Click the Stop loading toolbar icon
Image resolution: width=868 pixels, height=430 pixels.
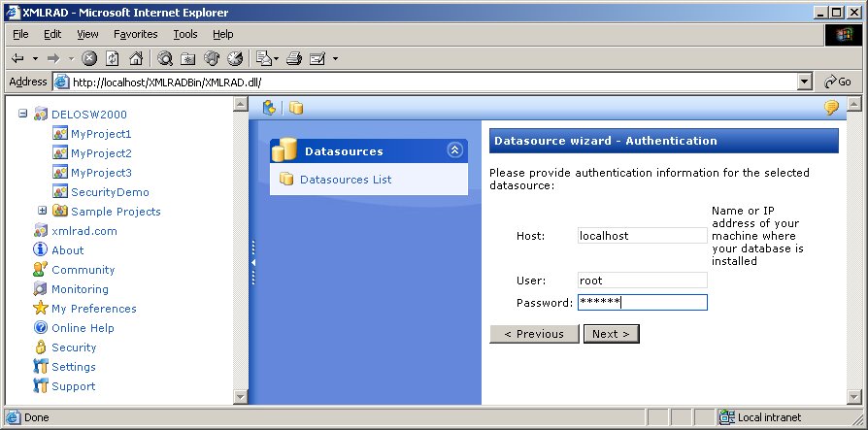(x=89, y=58)
